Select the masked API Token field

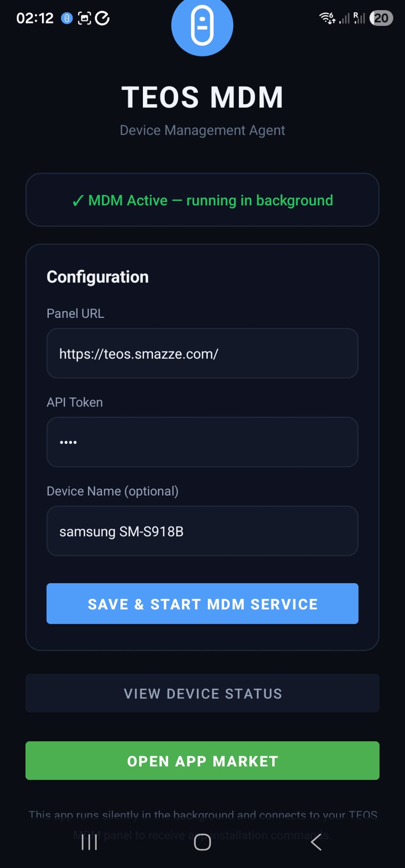point(202,442)
